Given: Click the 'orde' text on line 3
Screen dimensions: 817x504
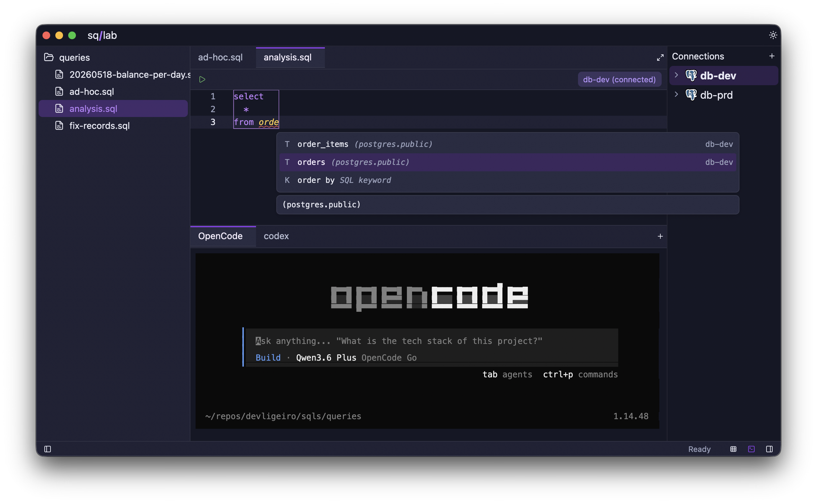Looking at the screenshot, I should click(269, 122).
